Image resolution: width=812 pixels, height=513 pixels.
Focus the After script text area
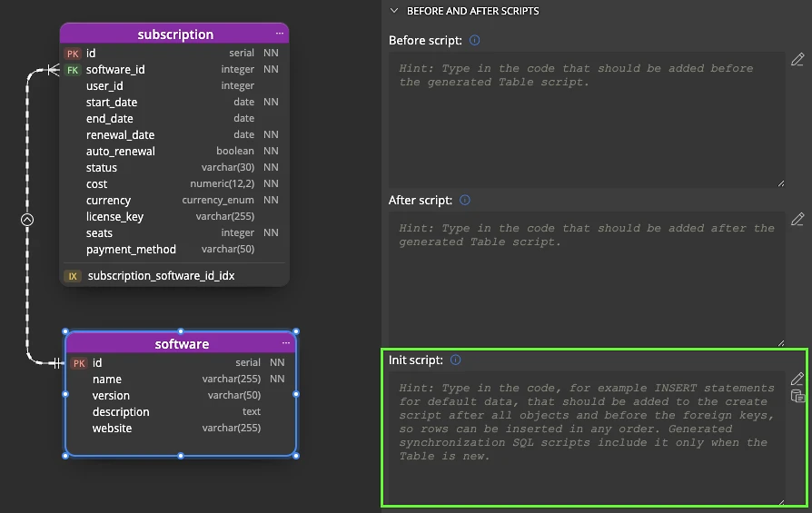click(x=587, y=279)
